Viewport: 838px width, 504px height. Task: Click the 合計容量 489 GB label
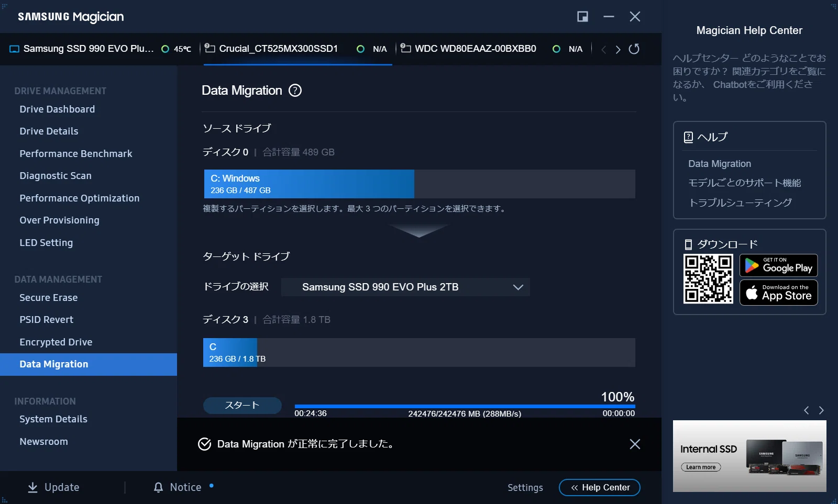click(x=299, y=152)
